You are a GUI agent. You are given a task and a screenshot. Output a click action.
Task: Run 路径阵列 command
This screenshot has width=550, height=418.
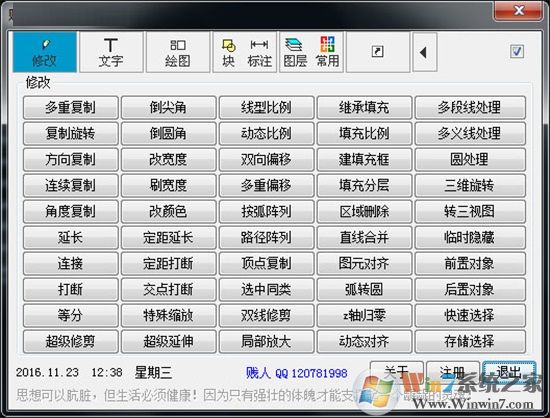pos(266,237)
